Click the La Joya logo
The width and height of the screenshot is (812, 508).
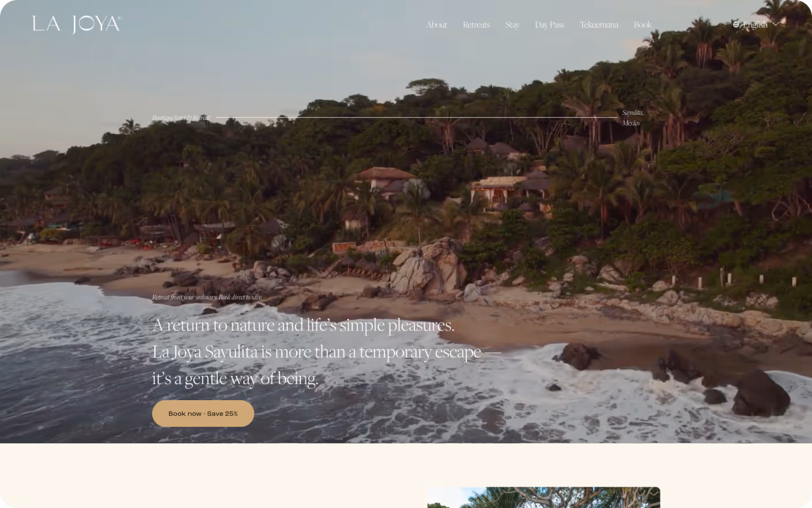tap(77, 24)
